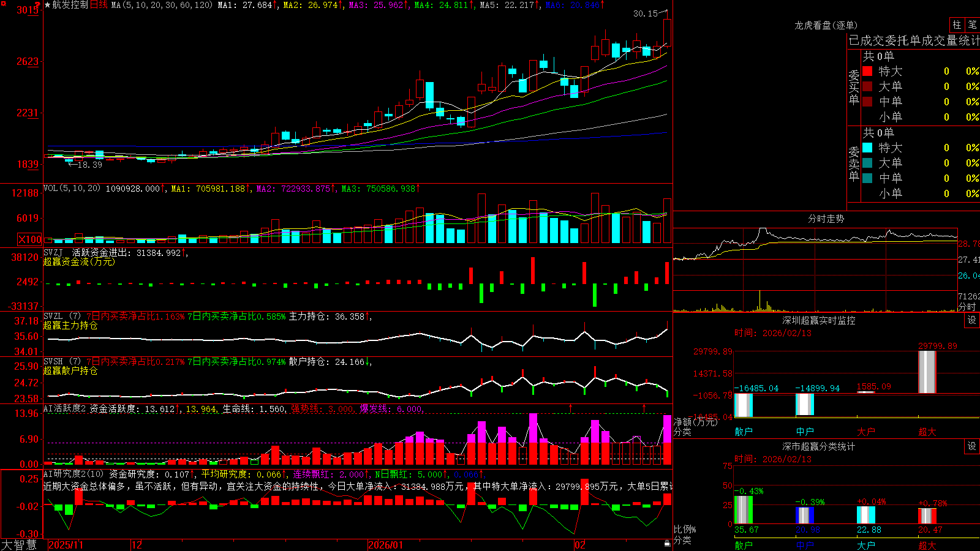Click the -16485.04 散户 net value
The width and height of the screenshot is (980, 551).
click(756, 388)
